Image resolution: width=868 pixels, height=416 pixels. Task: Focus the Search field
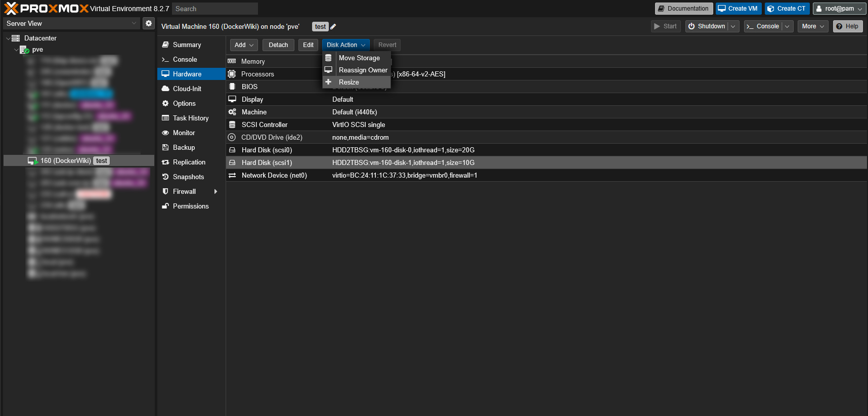pyautogui.click(x=214, y=9)
